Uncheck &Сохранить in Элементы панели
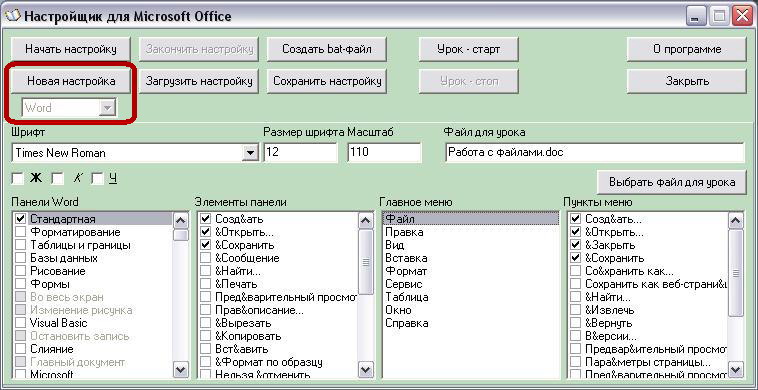The width and height of the screenshot is (758, 390). coord(206,245)
